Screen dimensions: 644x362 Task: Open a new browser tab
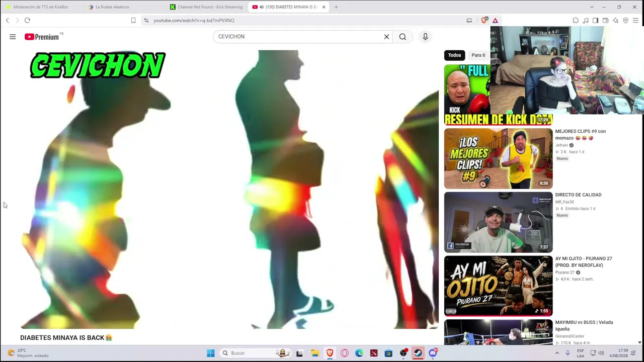336,7
